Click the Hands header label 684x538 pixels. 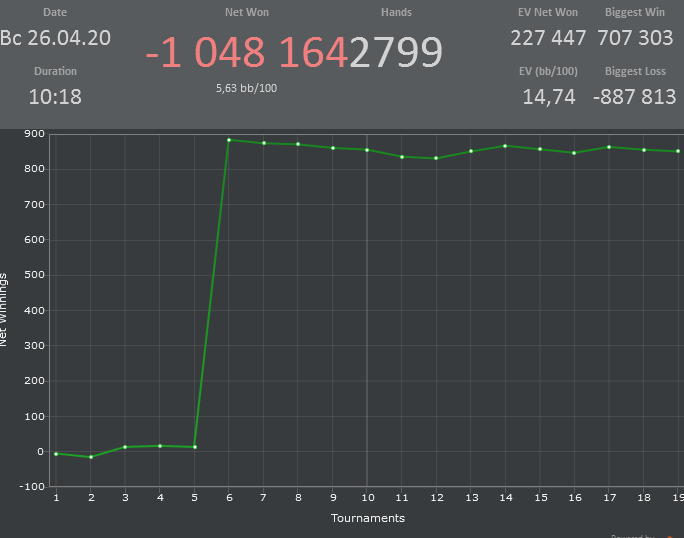click(396, 12)
